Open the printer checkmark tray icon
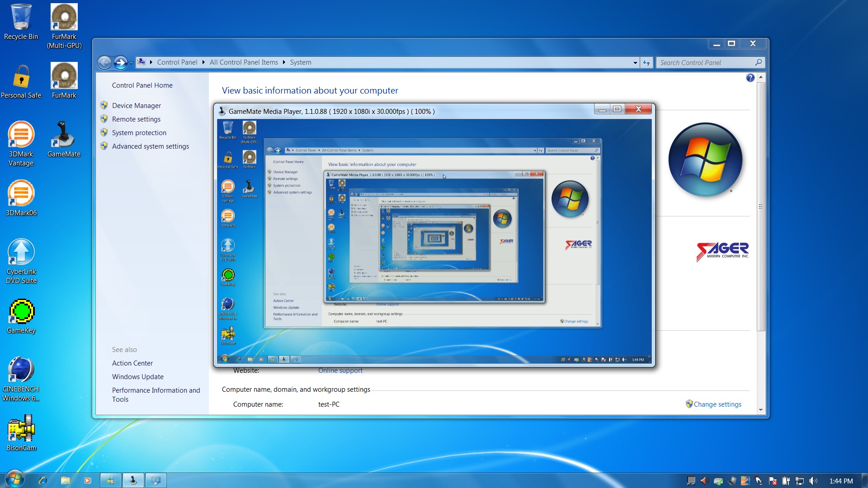 (x=718, y=481)
